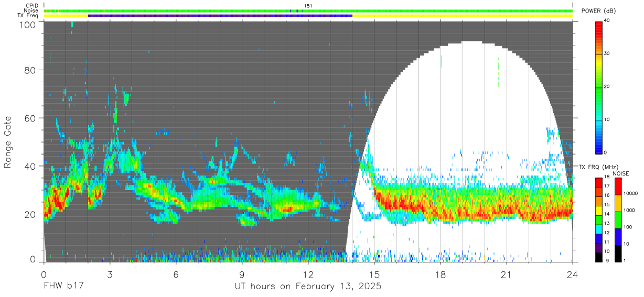Click the 6 tick on UT hours axis
Viewport: 644px width, 297px height.
(176, 274)
